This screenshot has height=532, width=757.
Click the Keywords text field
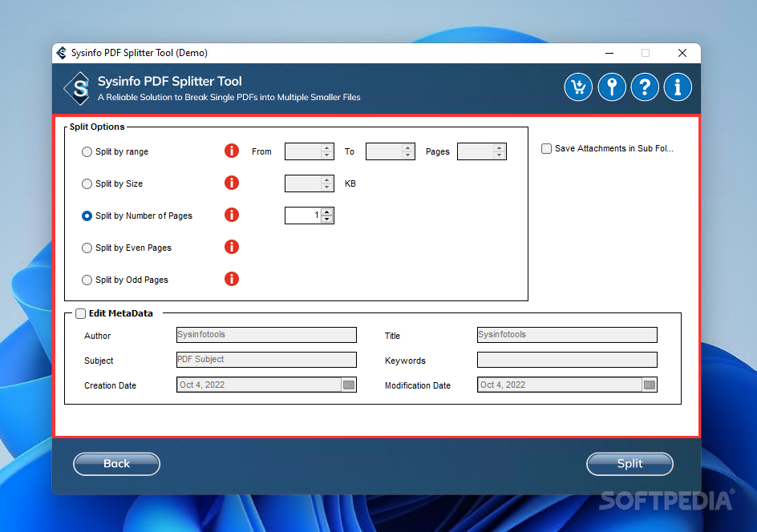pyautogui.click(x=567, y=360)
